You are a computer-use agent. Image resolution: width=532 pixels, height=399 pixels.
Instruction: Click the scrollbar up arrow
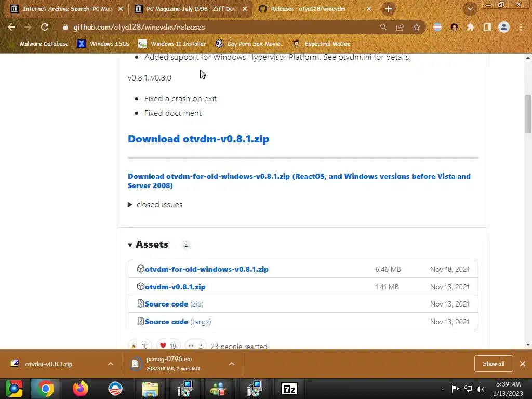click(528, 58)
